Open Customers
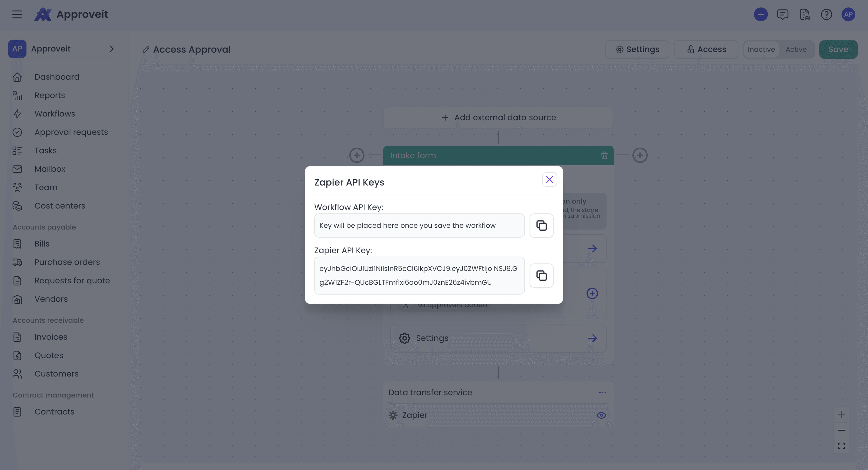 56,374
